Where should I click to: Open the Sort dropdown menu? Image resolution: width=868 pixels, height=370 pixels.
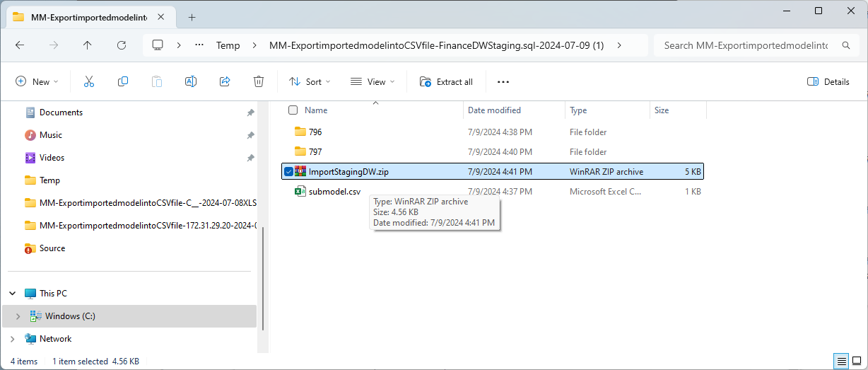(x=310, y=82)
